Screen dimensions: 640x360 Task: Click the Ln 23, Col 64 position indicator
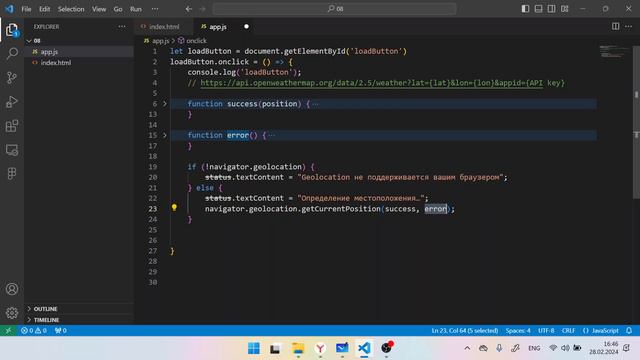coord(464,330)
